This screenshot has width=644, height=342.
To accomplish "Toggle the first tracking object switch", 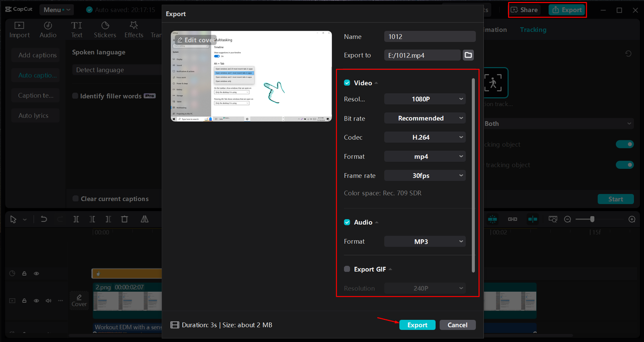I will tap(624, 145).
